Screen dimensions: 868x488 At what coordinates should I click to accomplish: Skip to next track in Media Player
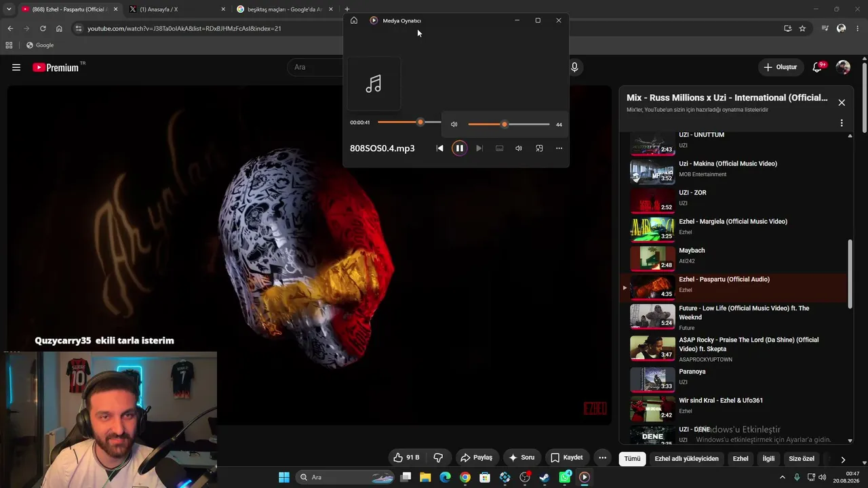[479, 148]
